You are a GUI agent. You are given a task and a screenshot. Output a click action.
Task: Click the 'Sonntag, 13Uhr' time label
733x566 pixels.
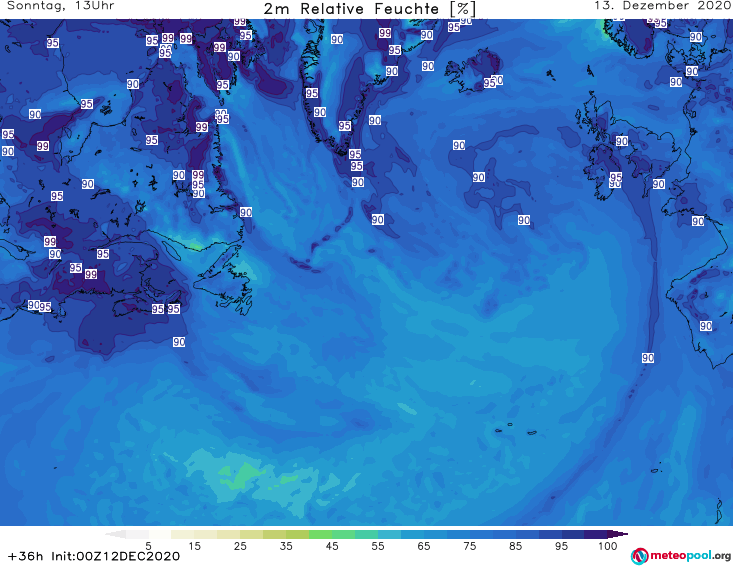click(60, 6)
